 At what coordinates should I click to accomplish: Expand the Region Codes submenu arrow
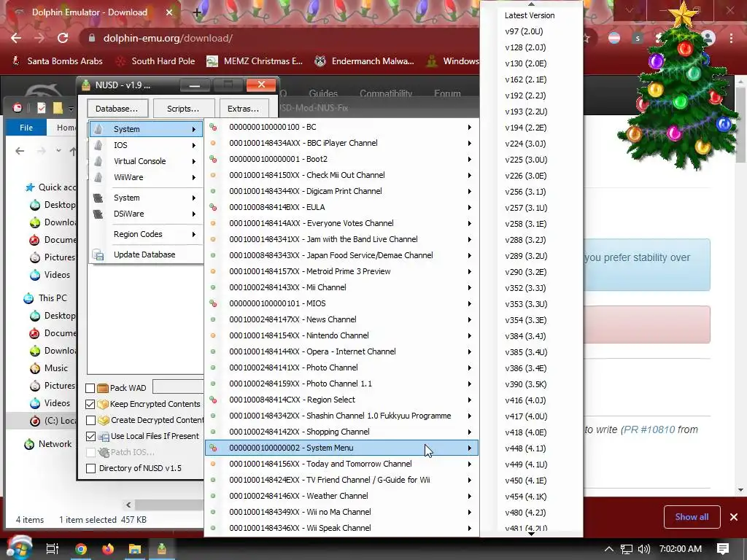(194, 234)
